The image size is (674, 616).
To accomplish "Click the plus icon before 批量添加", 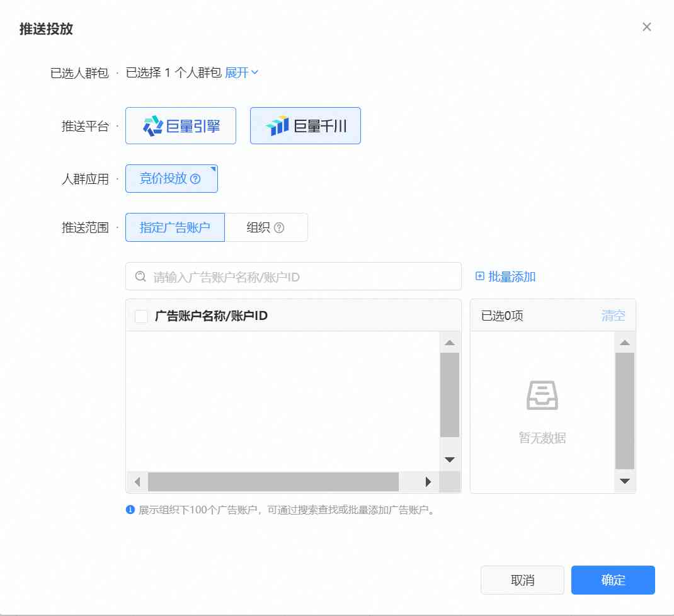I will coord(479,276).
